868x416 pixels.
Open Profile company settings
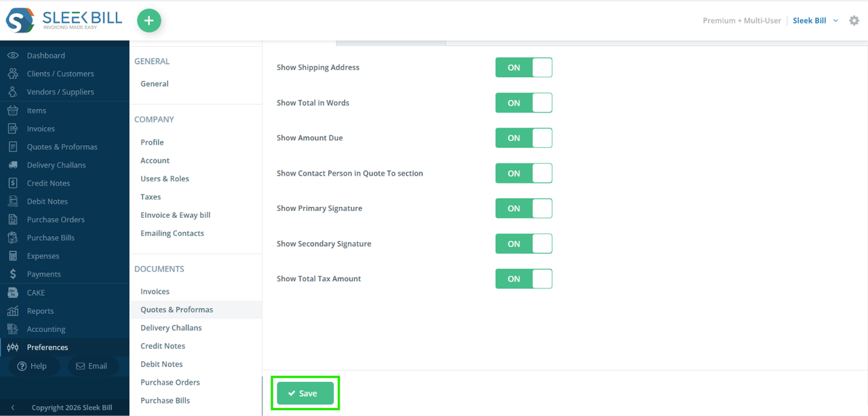tap(152, 143)
